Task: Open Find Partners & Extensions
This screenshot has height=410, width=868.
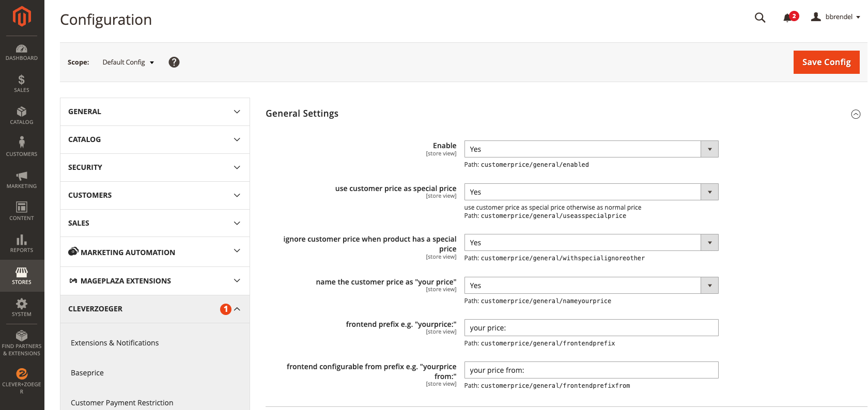Action: coord(22,343)
